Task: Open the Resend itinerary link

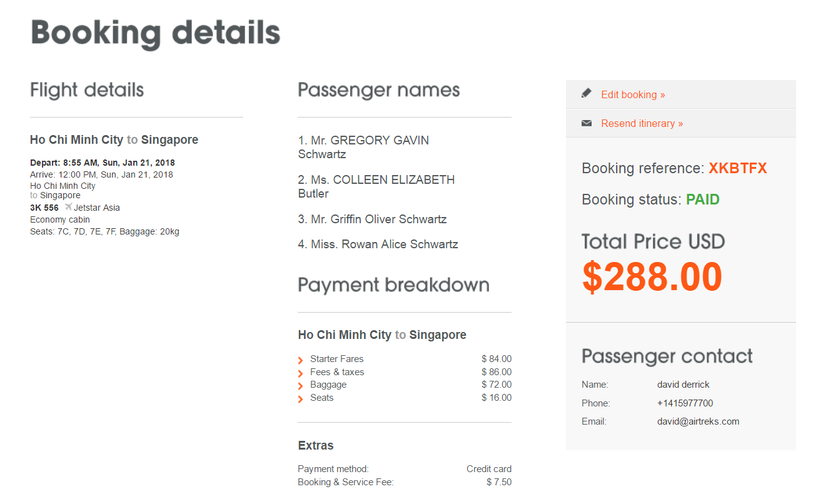Action: [x=642, y=123]
